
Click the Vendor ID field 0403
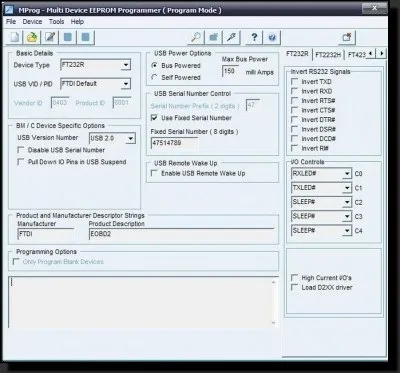60,103
